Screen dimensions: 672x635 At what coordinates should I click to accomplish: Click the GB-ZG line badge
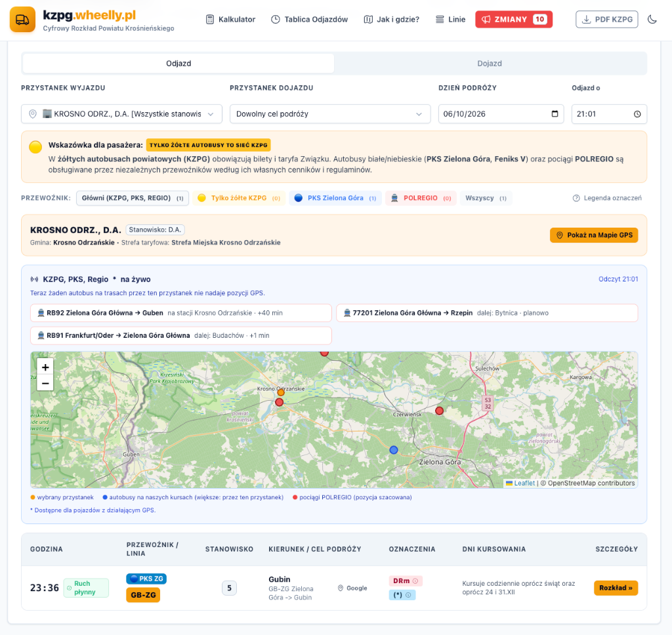pyautogui.click(x=143, y=595)
